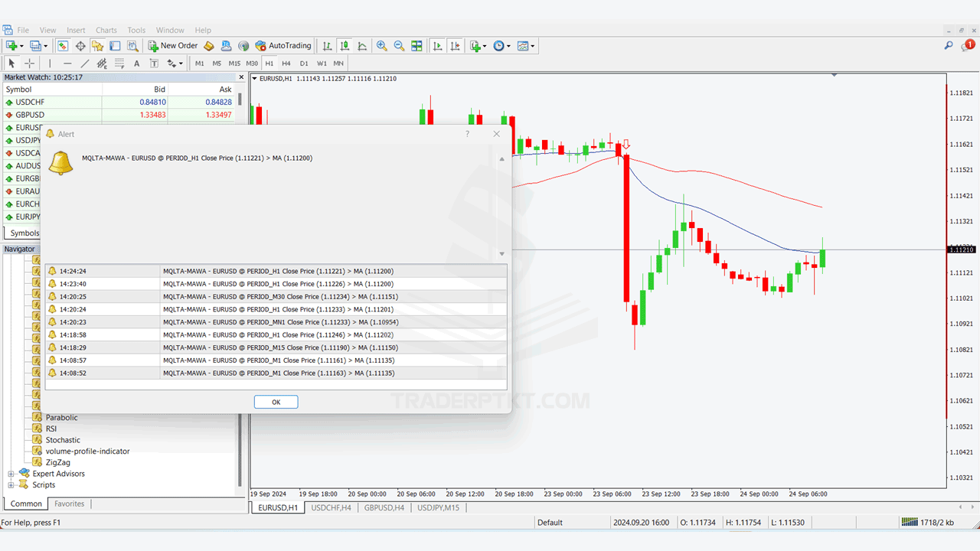Switch chart to line chart mode

click(x=362, y=46)
